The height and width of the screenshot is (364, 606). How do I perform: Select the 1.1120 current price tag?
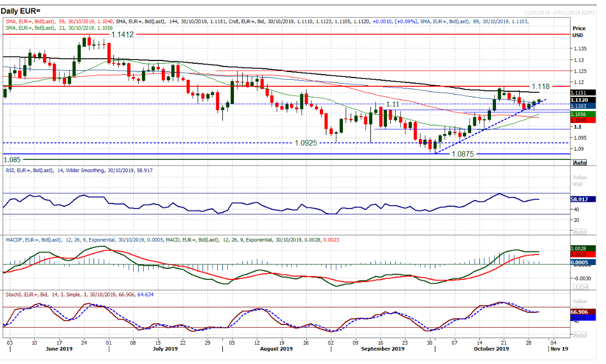(580, 100)
